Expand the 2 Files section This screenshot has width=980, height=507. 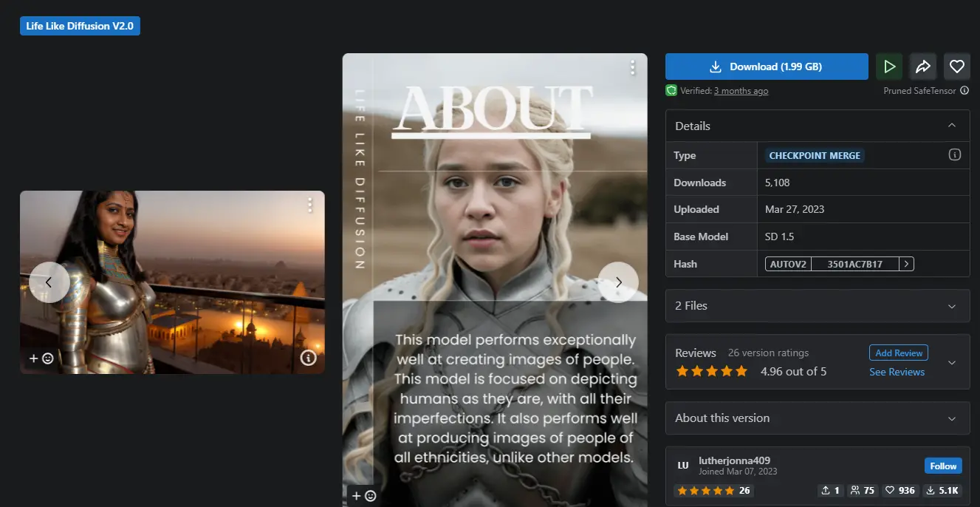952,305
